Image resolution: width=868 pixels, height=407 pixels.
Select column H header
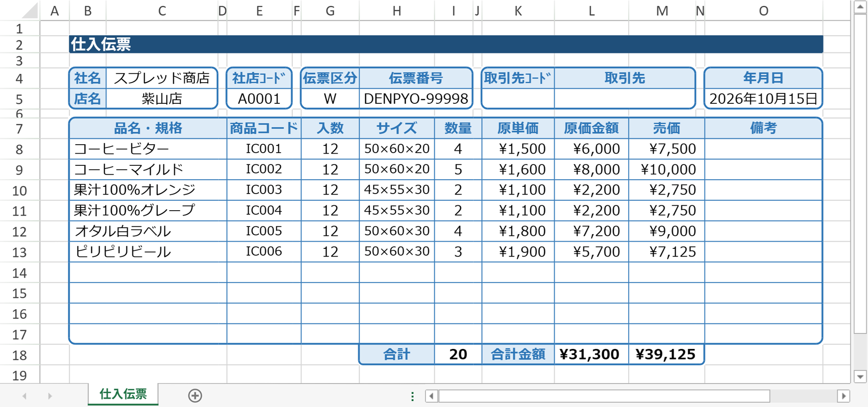397,11
